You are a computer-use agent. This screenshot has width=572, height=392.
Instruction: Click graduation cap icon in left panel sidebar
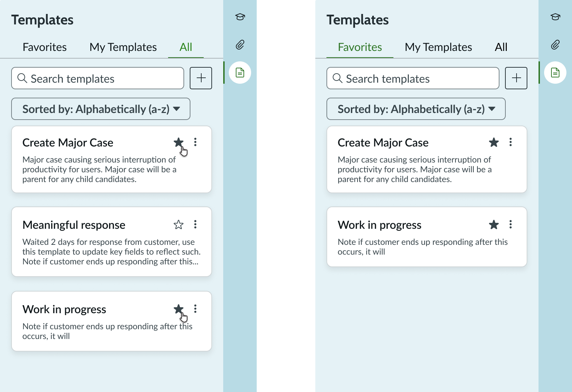coord(240,17)
